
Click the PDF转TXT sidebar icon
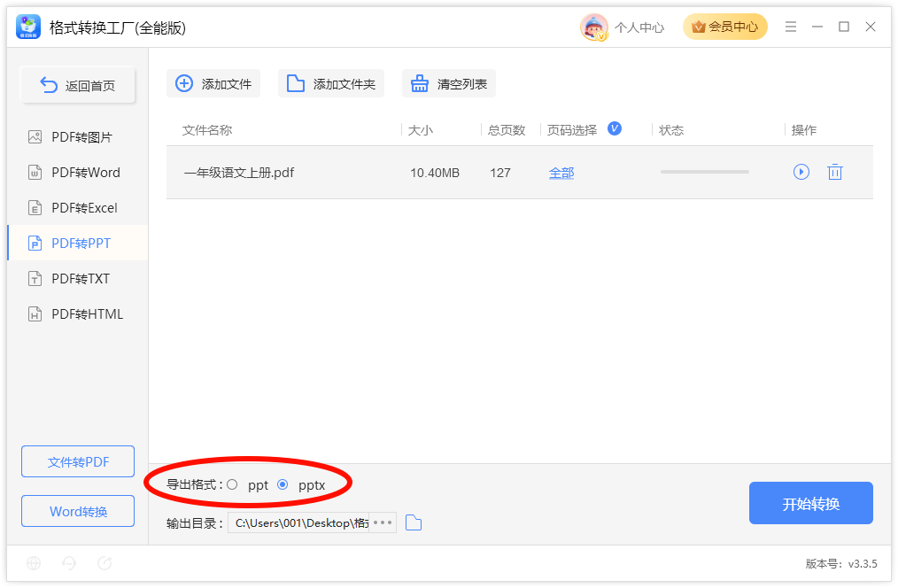[35, 279]
